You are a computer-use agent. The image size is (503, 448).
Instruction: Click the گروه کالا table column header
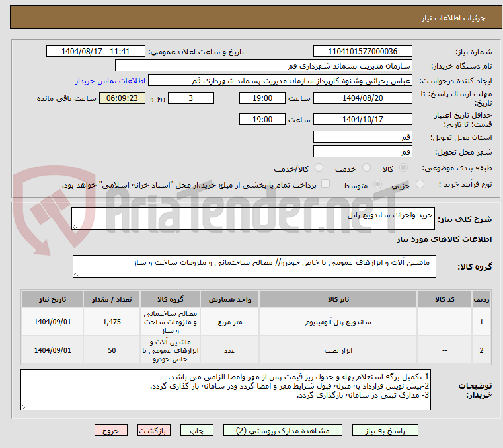click(170, 299)
